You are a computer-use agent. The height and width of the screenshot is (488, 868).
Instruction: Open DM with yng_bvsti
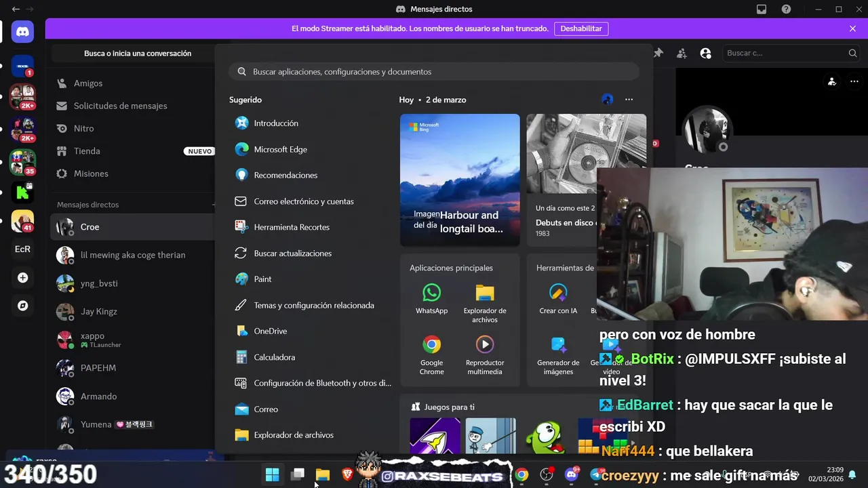click(x=132, y=283)
